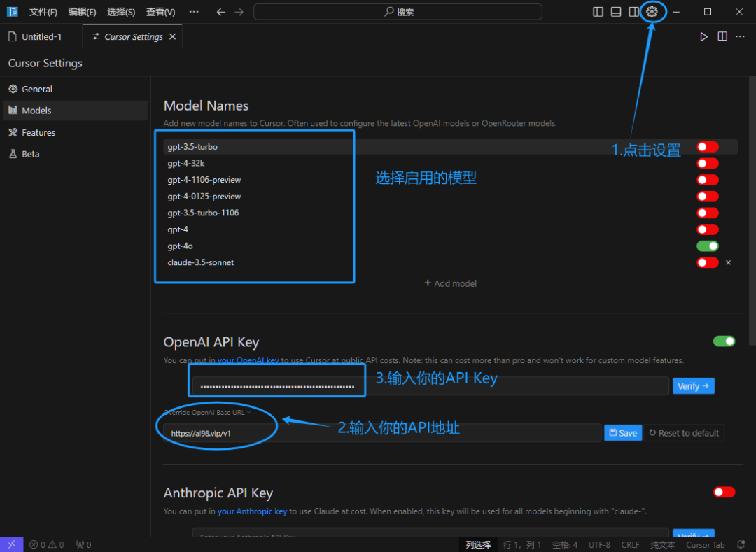Image resolution: width=756 pixels, height=552 pixels.
Task: Go forward with the right arrow
Action: point(239,12)
